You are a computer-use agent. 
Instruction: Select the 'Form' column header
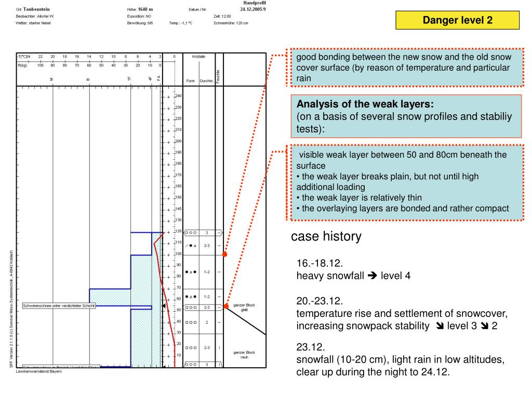190,81
